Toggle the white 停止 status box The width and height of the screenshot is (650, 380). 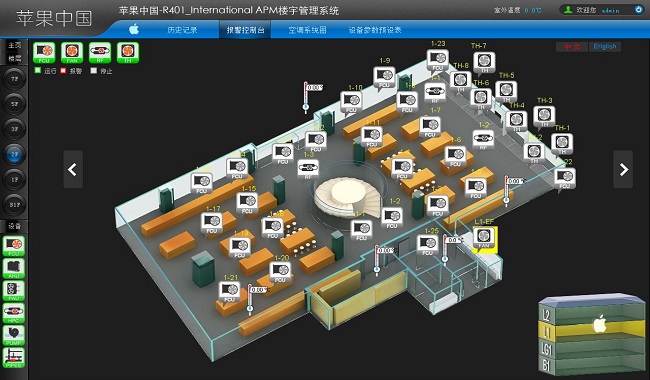(94, 71)
